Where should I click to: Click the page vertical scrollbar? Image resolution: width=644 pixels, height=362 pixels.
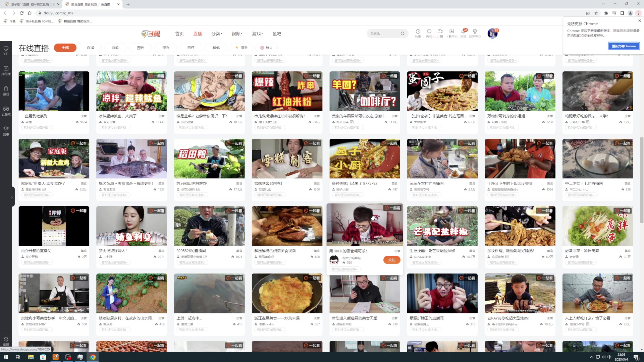point(642,179)
